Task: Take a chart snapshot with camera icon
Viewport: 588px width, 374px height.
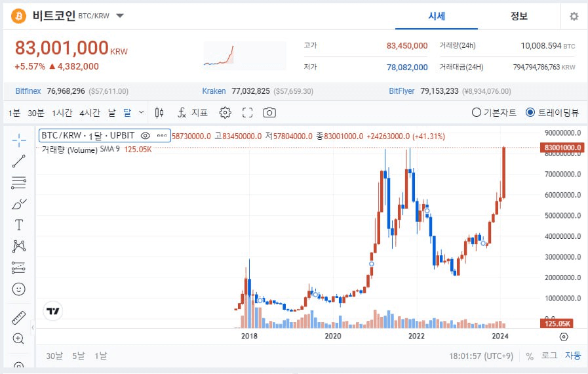Action: pyautogui.click(x=269, y=112)
